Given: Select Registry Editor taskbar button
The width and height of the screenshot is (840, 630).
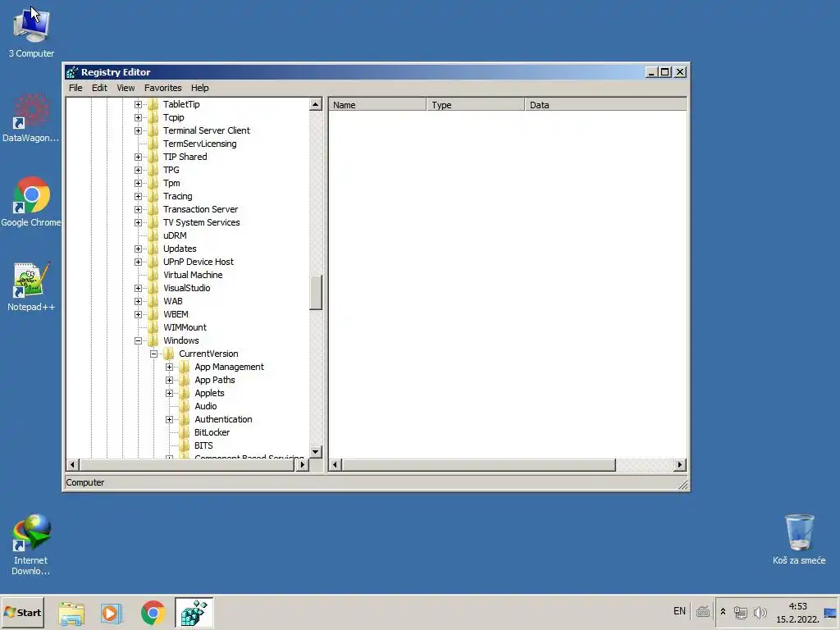Looking at the screenshot, I should pyautogui.click(x=194, y=612).
